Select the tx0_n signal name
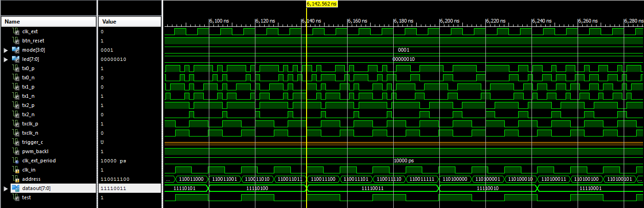This screenshot has height=208, width=644. click(28, 77)
